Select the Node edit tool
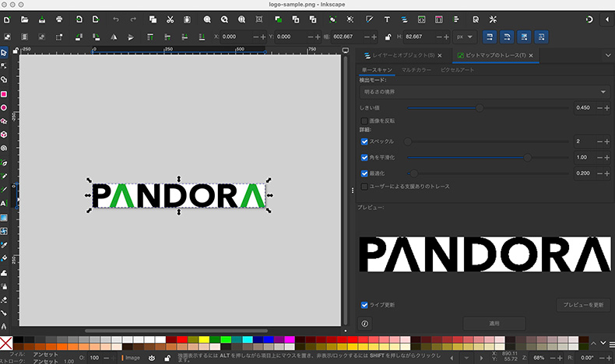This screenshot has width=615, height=364. (x=4, y=66)
